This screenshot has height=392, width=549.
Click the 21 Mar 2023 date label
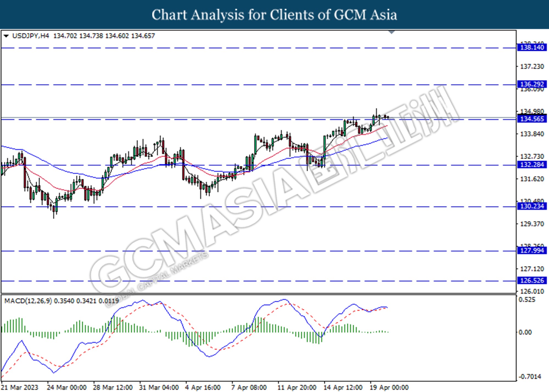(x=20, y=388)
